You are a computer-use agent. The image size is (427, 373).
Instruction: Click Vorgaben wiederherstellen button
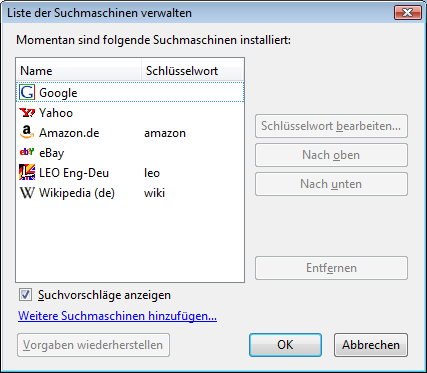(93, 345)
